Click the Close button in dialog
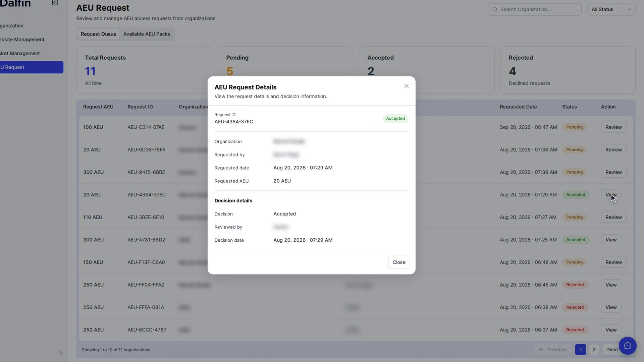Screen dimensions: 644x362 [x=399, y=262]
